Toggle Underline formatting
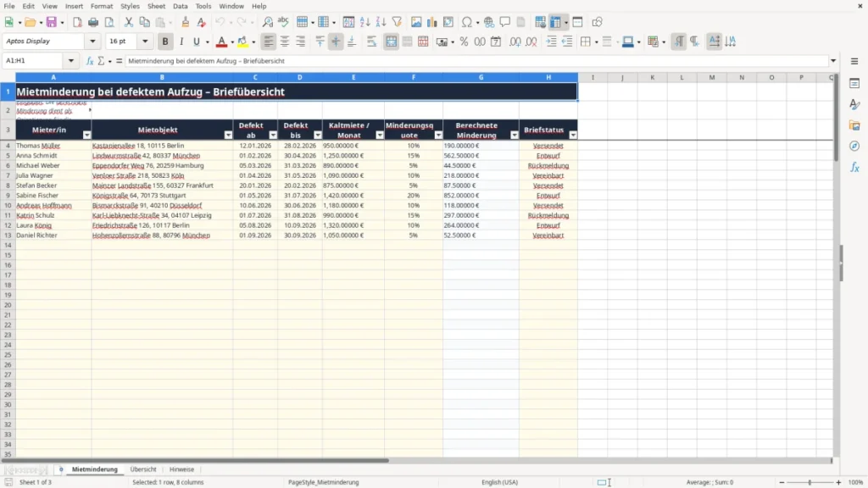This screenshot has height=488, width=868. tap(196, 42)
